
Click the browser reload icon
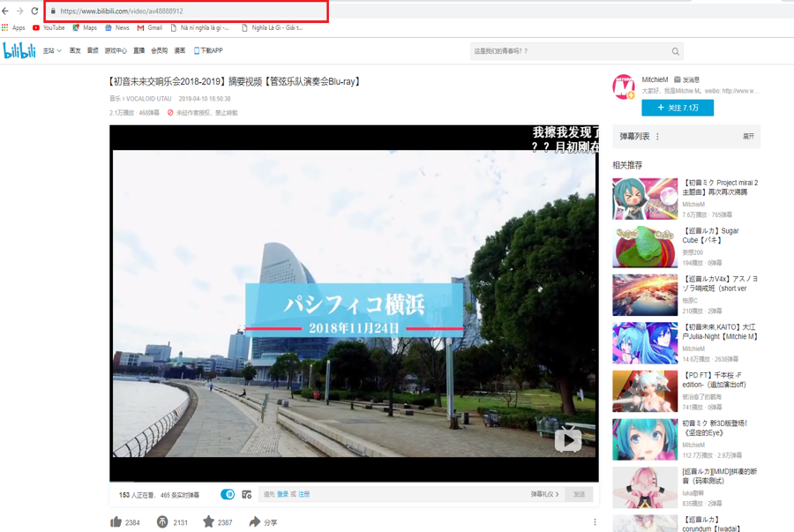pyautogui.click(x=34, y=11)
